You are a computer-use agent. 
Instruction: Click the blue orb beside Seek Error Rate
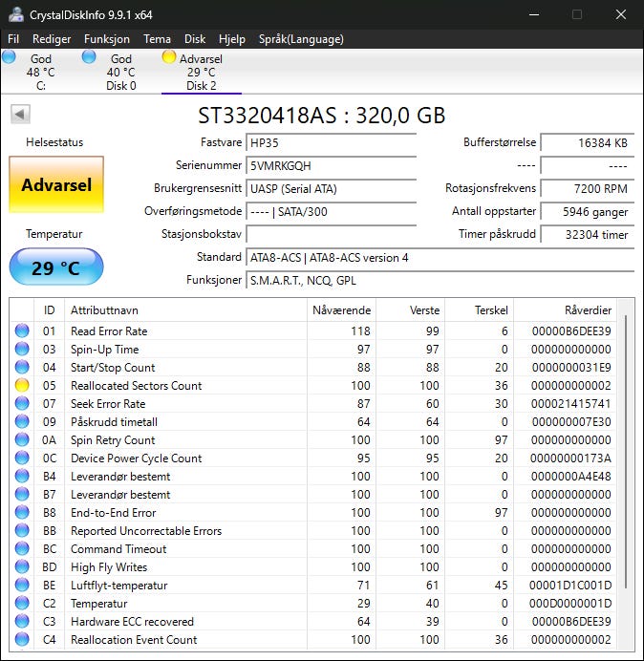tap(22, 403)
